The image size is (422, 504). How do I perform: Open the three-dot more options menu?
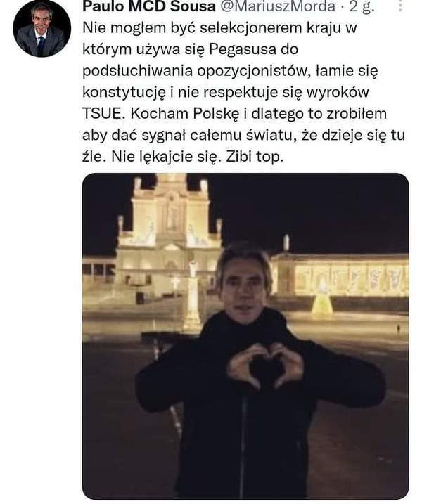(x=400, y=6)
